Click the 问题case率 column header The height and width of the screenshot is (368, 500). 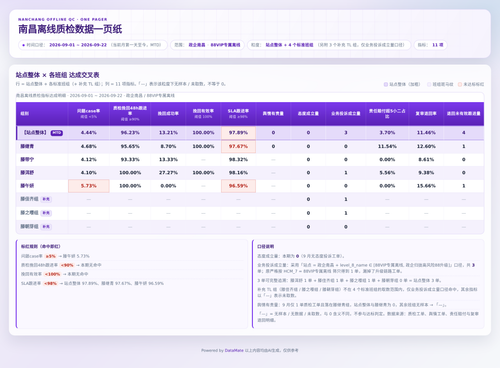click(x=89, y=113)
